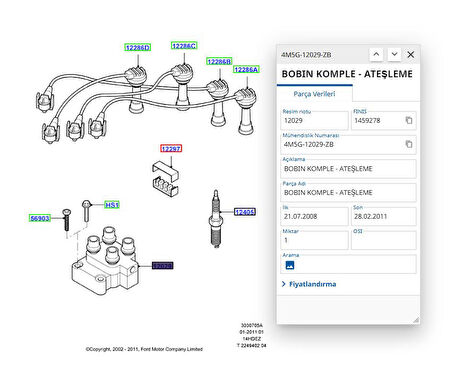The height and width of the screenshot is (384, 452).
Task: Select part label 12286A in diagram
Action: [x=246, y=69]
